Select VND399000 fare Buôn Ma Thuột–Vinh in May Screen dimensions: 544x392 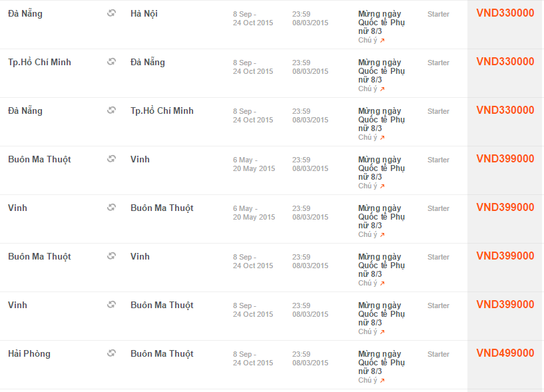click(x=505, y=158)
